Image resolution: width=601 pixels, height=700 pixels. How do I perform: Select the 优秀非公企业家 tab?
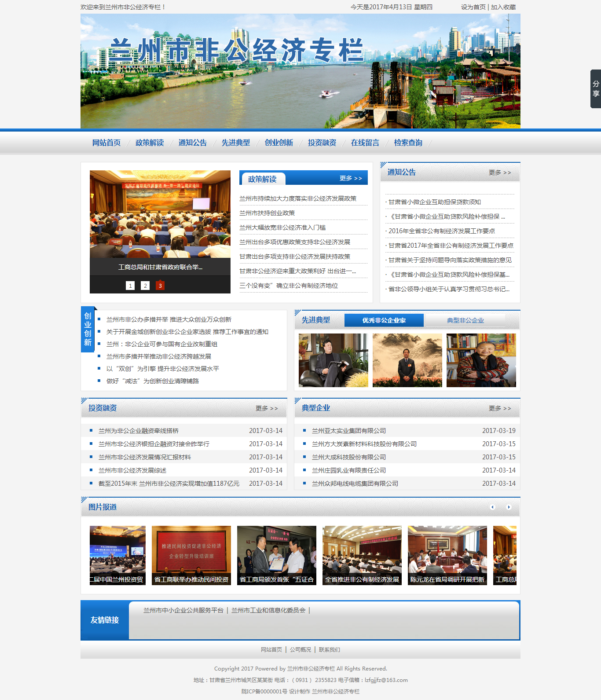(384, 320)
